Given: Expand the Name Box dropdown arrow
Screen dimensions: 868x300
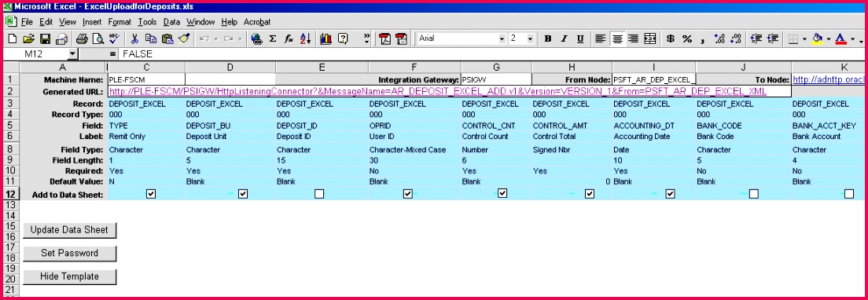Looking at the screenshot, I should tap(72, 54).
